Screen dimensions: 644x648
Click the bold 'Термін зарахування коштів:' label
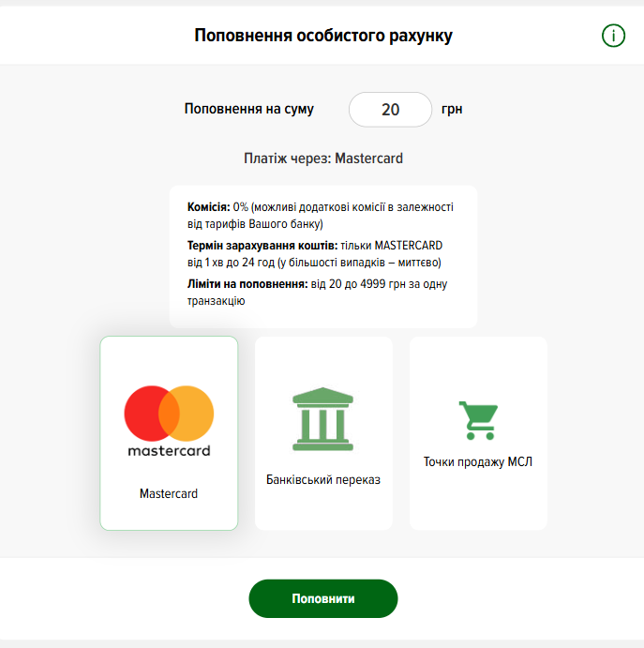pos(262,246)
